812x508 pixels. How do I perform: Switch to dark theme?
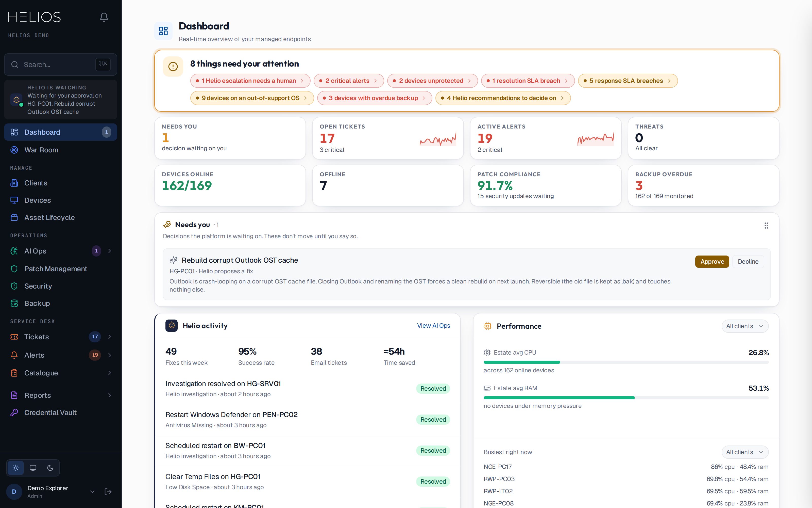50,468
